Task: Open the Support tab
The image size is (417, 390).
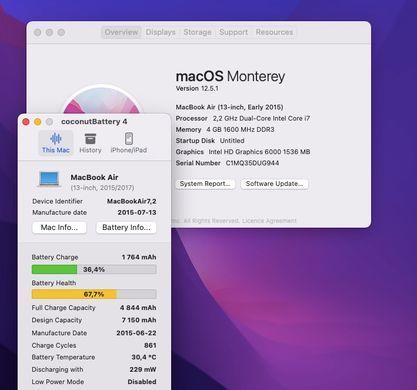Action: tap(233, 32)
